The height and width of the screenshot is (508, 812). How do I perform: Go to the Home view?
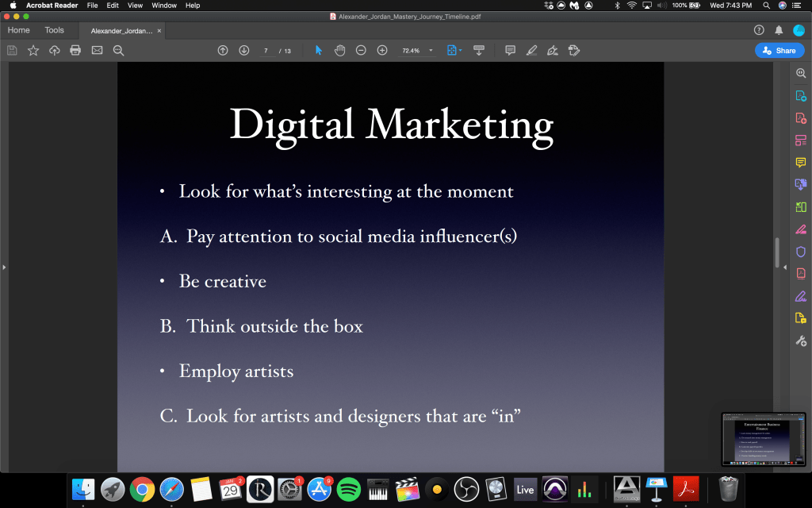(18, 30)
